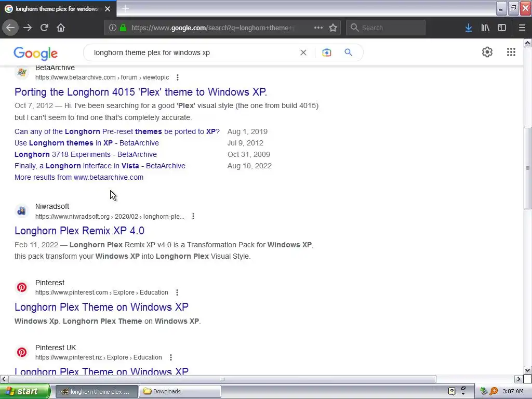Toggle the sidebar view icon

pyautogui.click(x=502, y=28)
